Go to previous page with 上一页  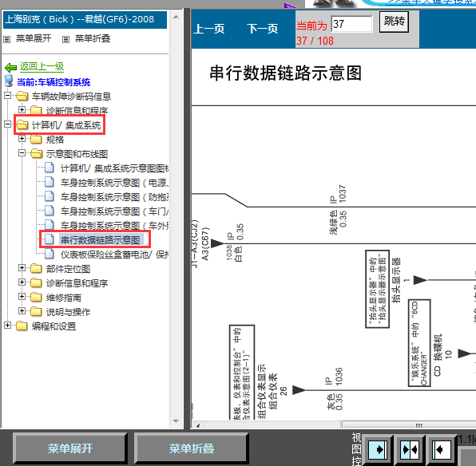pyautogui.click(x=209, y=29)
